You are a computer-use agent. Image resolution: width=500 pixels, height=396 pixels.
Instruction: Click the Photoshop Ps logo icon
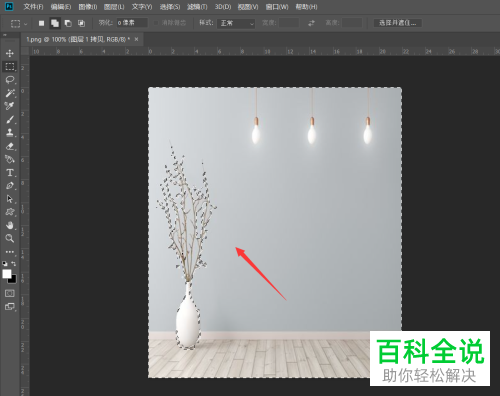point(9,6)
